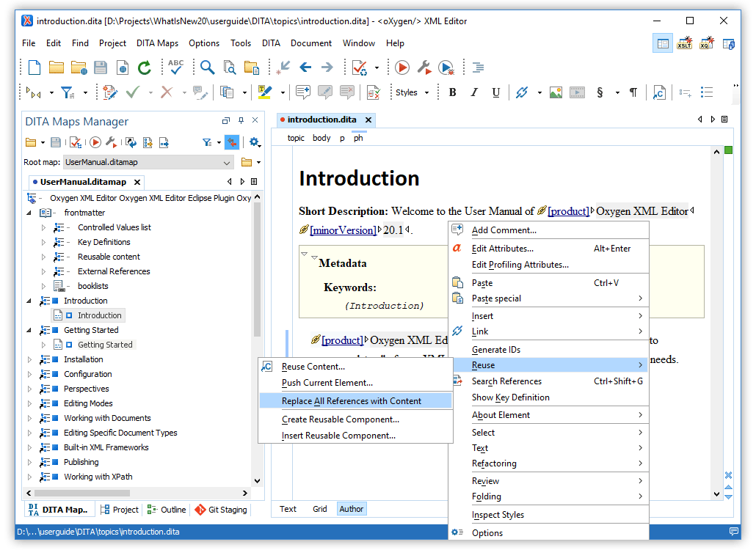Open Find with the magnifier icon
Image resolution: width=756 pixels, height=550 pixels.
click(x=207, y=67)
